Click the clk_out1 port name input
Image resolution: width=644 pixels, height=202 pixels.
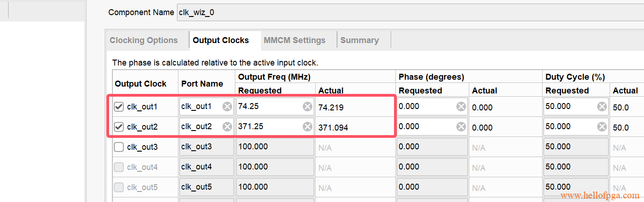click(200, 107)
